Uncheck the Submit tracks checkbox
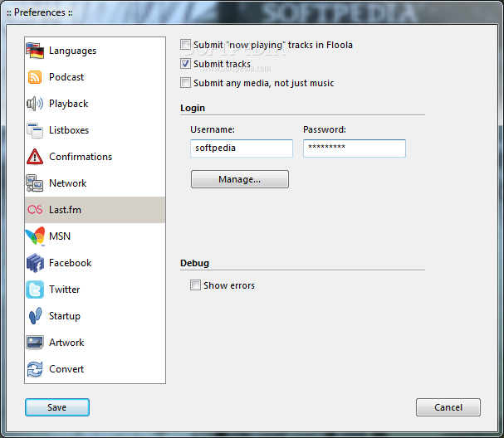The height and width of the screenshot is (438, 504). pyautogui.click(x=185, y=64)
